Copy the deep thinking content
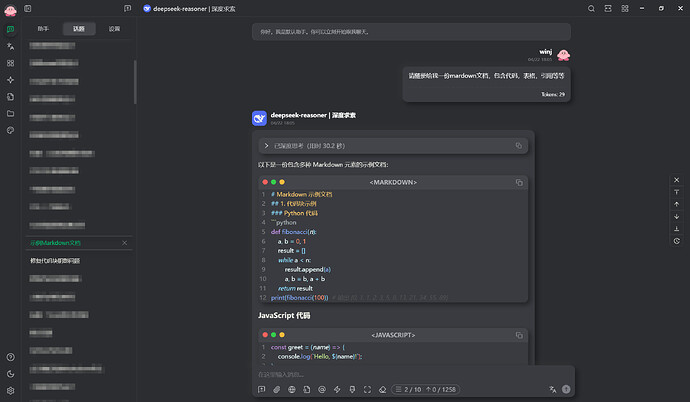The width and height of the screenshot is (690, 402). (519, 146)
